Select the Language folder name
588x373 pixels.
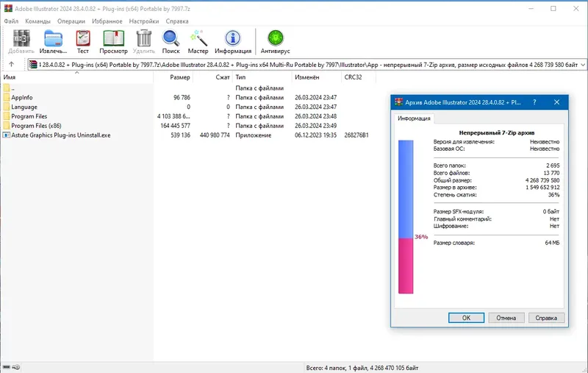coord(24,107)
